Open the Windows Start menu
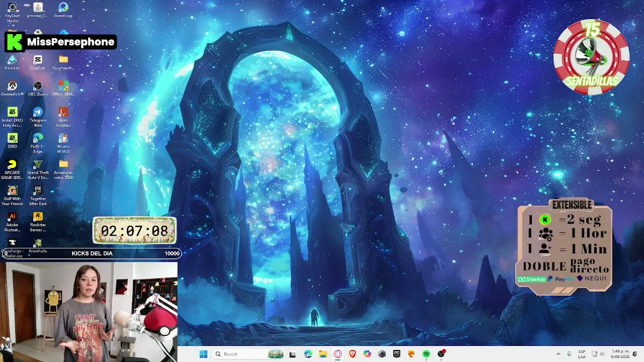Screen dimensions: 644x362 pos(203,354)
